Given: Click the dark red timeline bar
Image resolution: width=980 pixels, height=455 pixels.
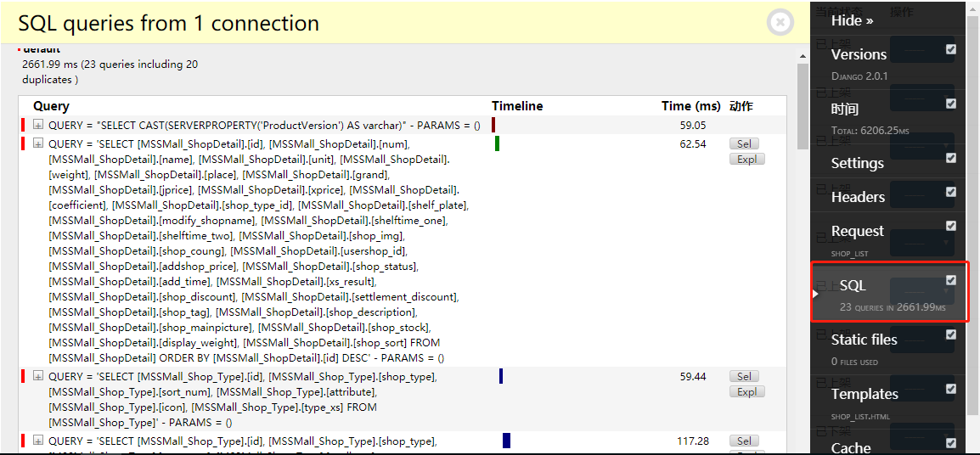Looking at the screenshot, I should 493,125.
